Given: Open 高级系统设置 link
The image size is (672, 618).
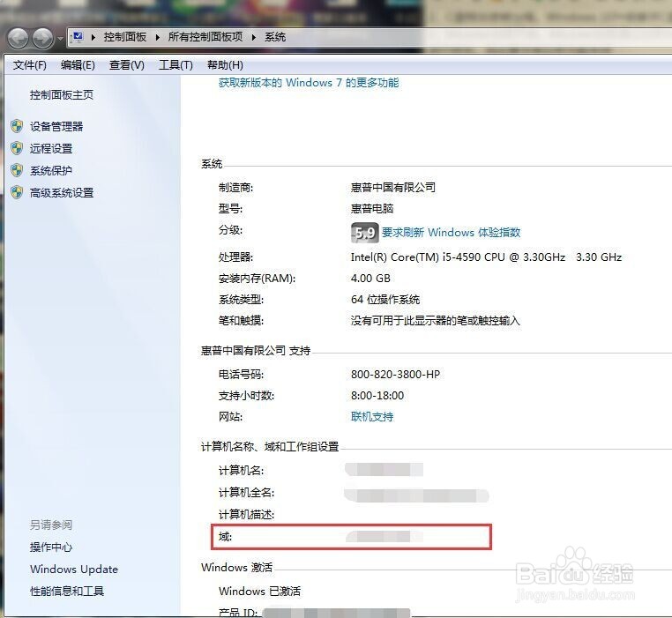Looking at the screenshot, I should (62, 193).
